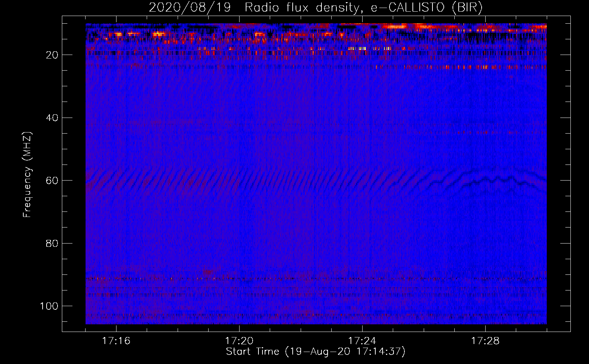This screenshot has height=364, width=589.
Task: Click the 'Frequency (MHZ)' y-axis label
Action: [27, 175]
